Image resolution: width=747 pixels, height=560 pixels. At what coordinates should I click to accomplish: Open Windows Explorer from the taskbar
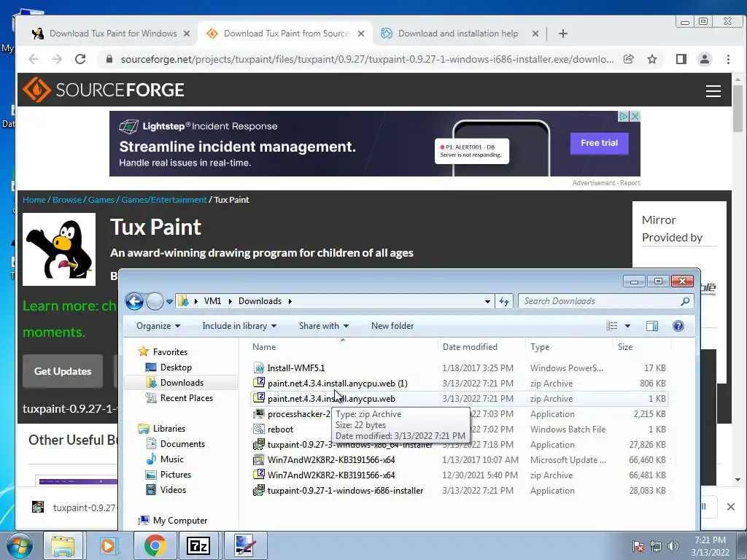(63, 545)
